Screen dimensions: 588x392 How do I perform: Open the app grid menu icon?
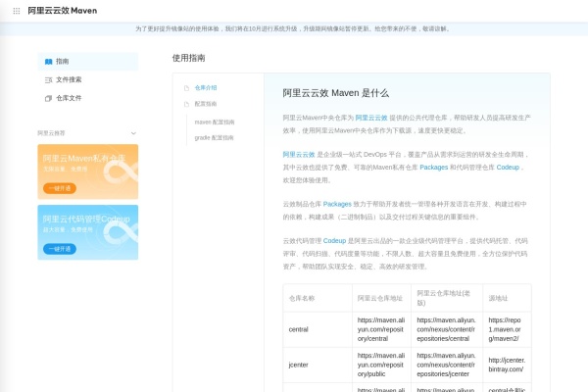pyautogui.click(x=17, y=10)
